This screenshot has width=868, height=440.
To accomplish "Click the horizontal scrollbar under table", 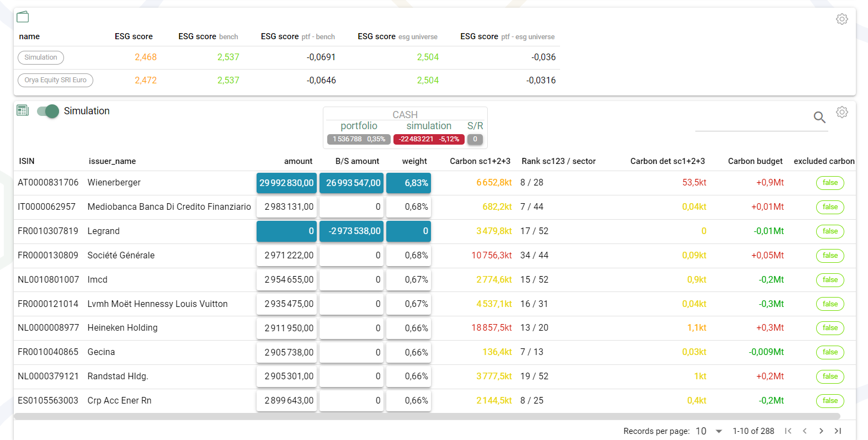I will [427, 416].
